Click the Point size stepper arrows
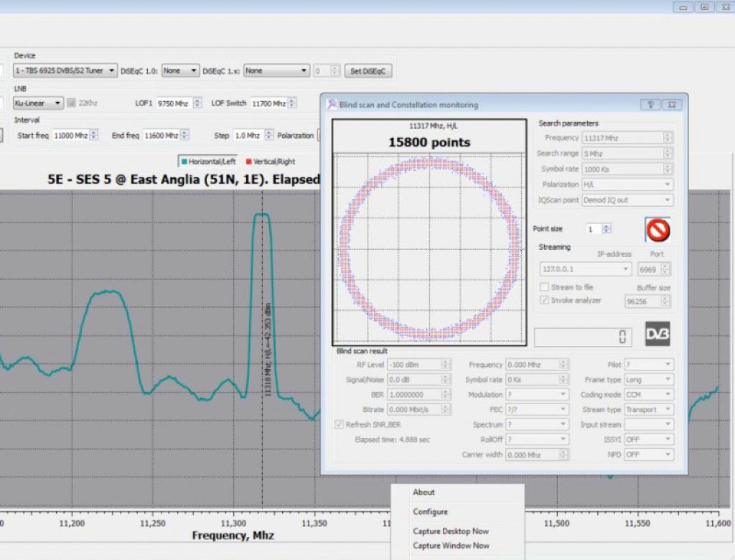735x560 pixels. pos(607,229)
